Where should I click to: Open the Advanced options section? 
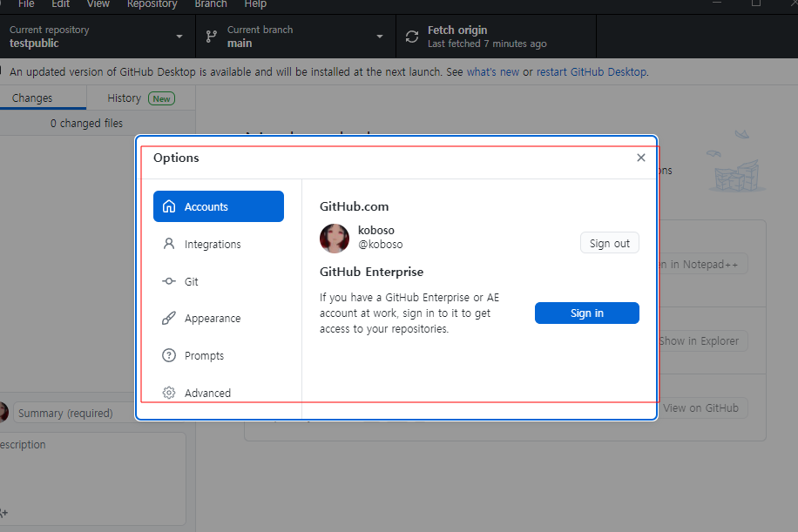(219, 393)
